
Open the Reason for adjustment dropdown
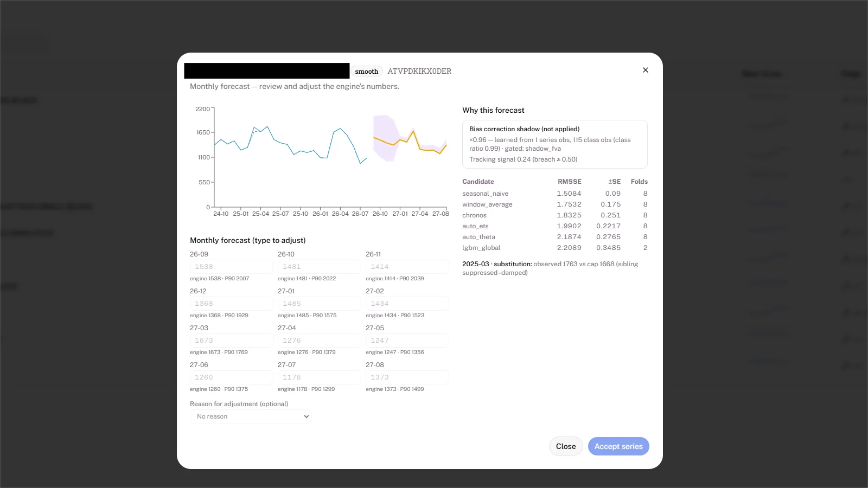tap(251, 416)
